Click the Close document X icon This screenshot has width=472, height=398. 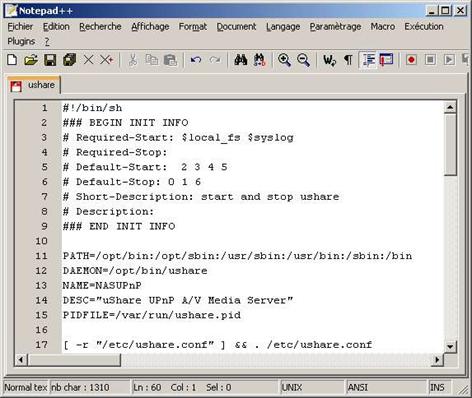(88, 60)
